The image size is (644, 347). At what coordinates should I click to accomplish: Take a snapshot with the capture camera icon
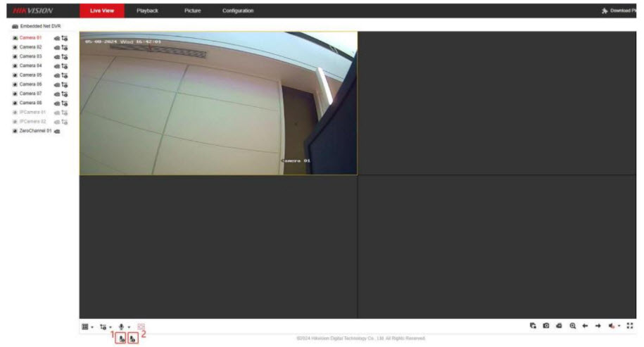click(x=545, y=326)
